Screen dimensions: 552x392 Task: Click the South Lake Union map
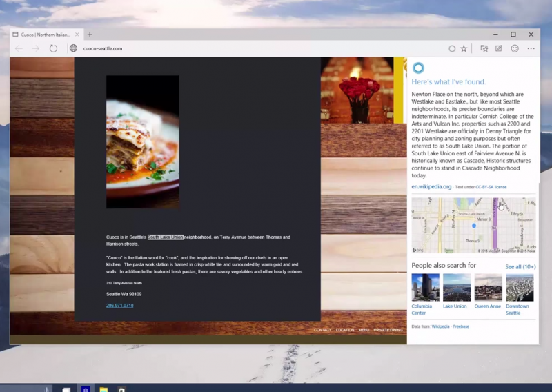point(473,225)
